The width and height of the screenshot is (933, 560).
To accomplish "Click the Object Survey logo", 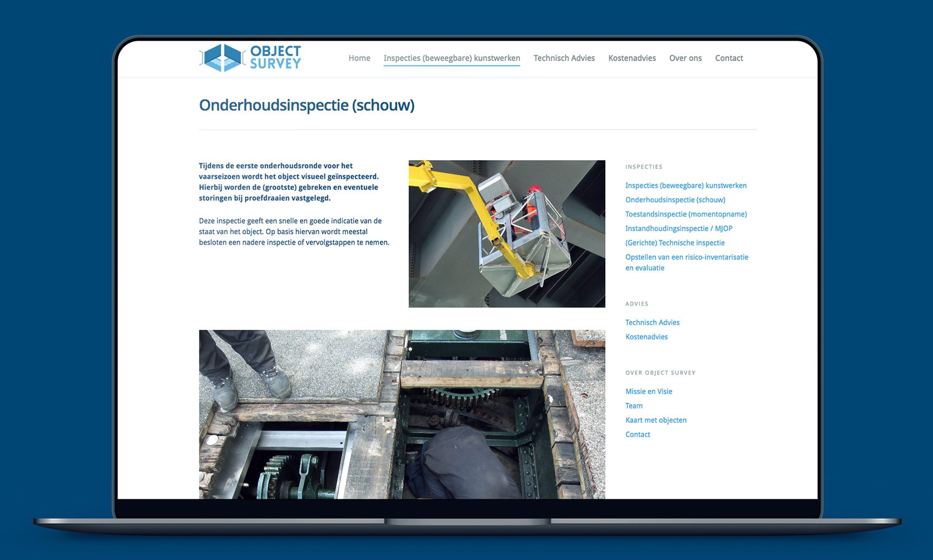I will (x=250, y=58).
